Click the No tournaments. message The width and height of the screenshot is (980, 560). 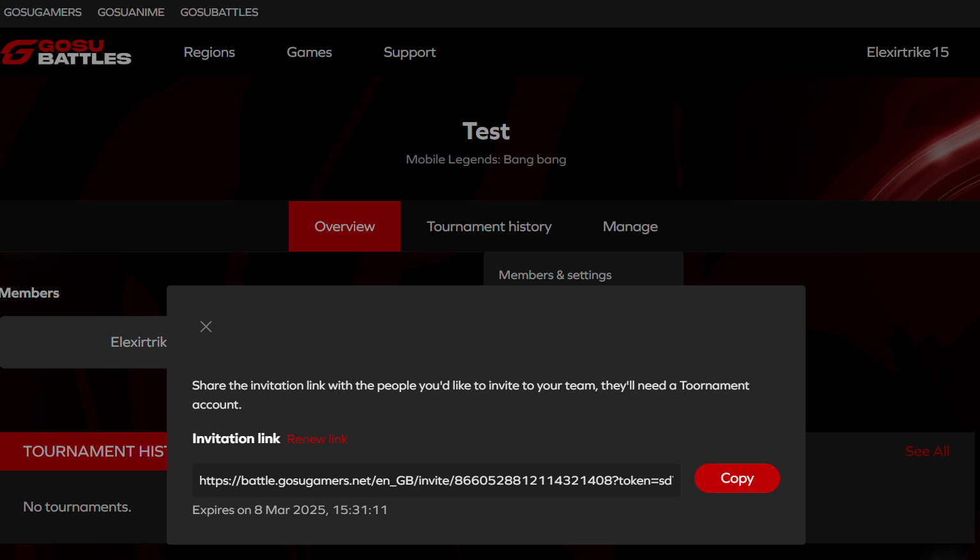point(77,507)
